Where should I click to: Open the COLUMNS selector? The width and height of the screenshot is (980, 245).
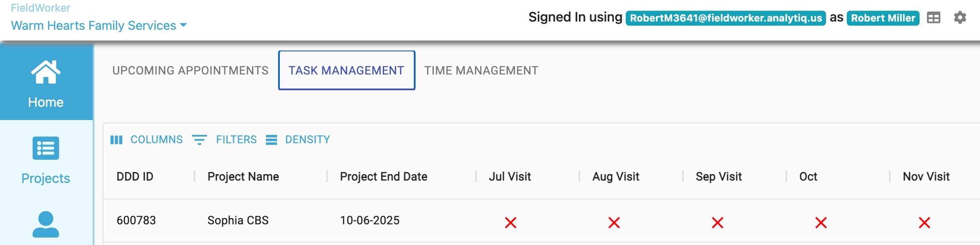click(147, 140)
